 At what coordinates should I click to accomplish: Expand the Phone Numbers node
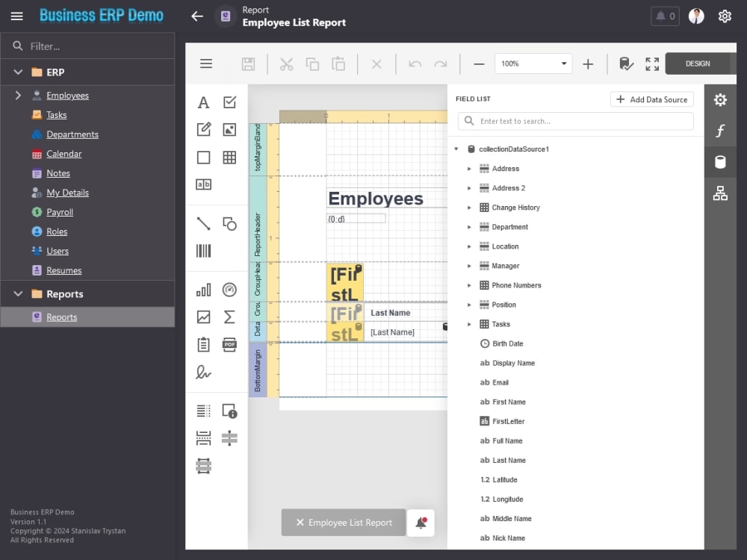469,285
